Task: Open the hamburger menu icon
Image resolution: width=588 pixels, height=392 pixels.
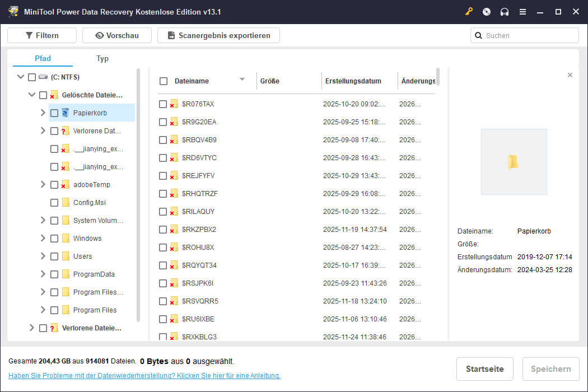Action: tap(522, 12)
